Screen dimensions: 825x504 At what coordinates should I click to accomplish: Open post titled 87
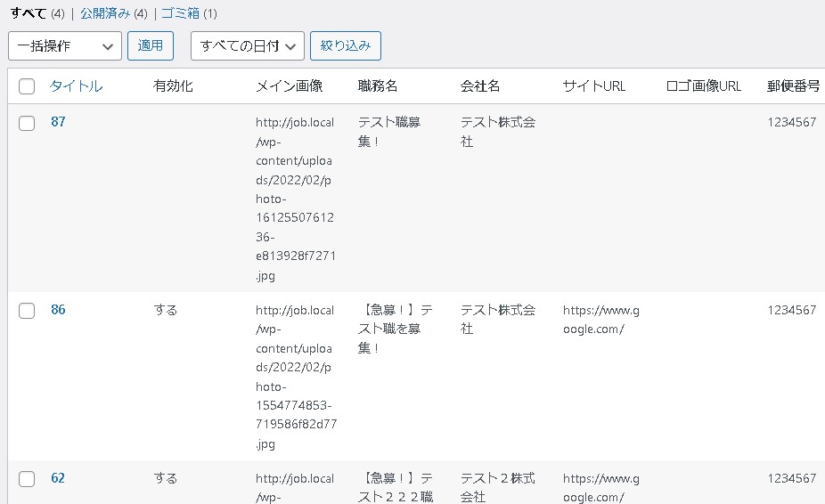click(58, 122)
